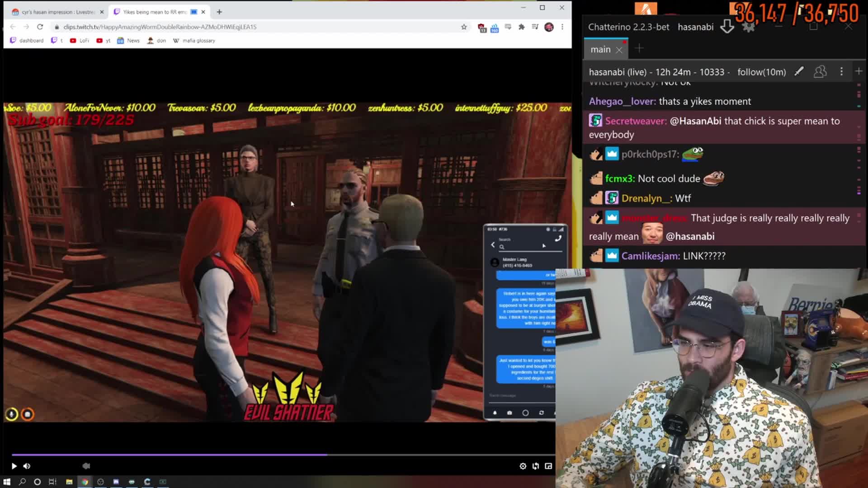This screenshot has width=868, height=488.
Task: Click Chatterino update download arrow
Action: (x=727, y=27)
